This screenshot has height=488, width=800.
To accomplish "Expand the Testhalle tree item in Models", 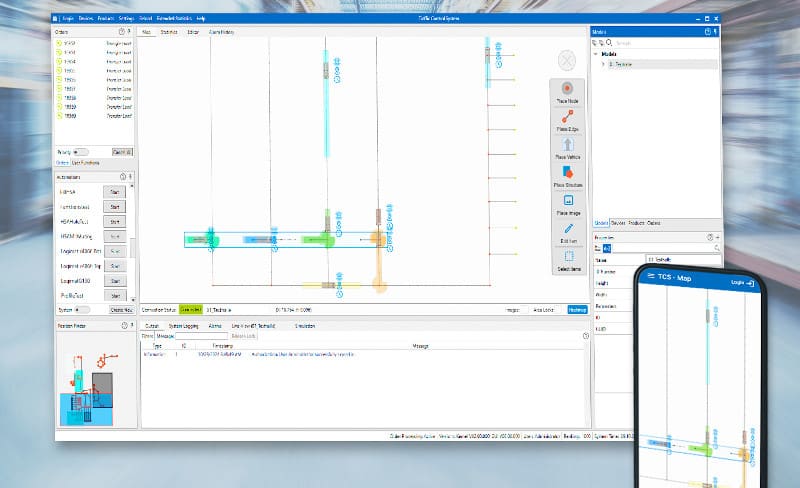I will click(x=603, y=64).
